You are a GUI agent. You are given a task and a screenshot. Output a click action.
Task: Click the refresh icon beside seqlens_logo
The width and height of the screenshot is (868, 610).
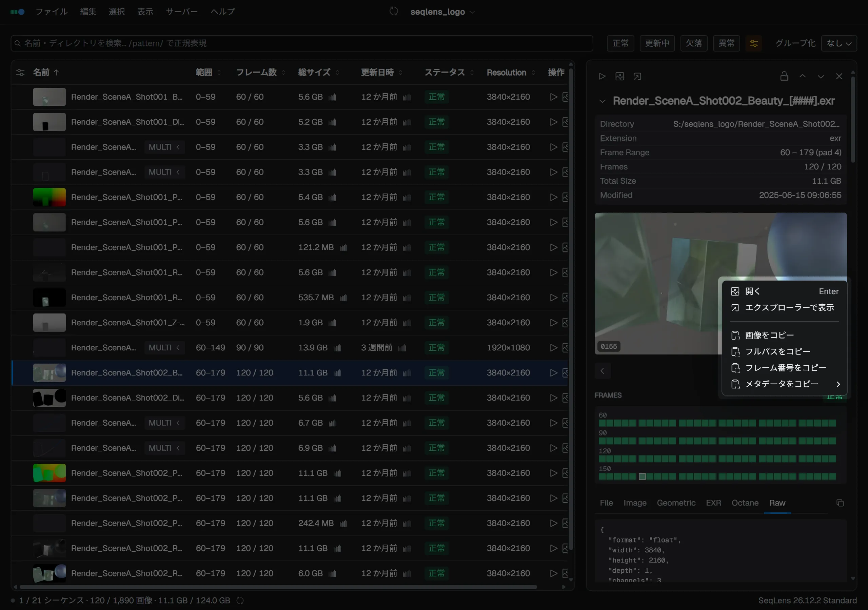pyautogui.click(x=394, y=11)
